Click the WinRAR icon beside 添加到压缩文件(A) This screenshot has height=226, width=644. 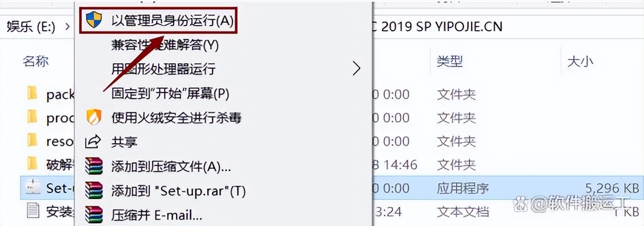coord(94,166)
